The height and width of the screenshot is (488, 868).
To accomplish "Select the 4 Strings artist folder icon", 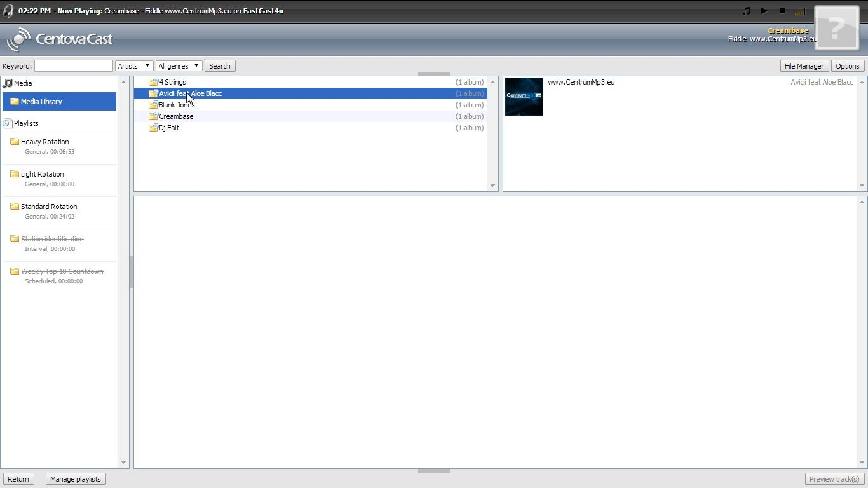I will tap(153, 82).
